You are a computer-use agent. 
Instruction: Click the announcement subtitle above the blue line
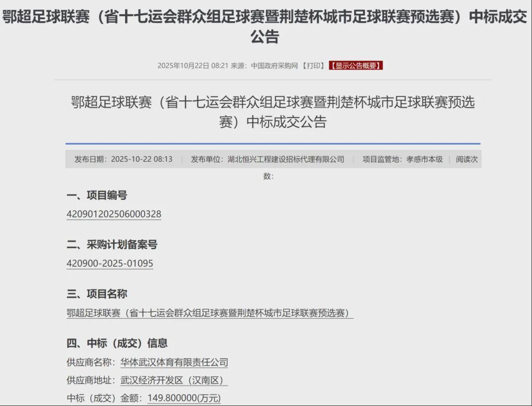tap(273, 112)
